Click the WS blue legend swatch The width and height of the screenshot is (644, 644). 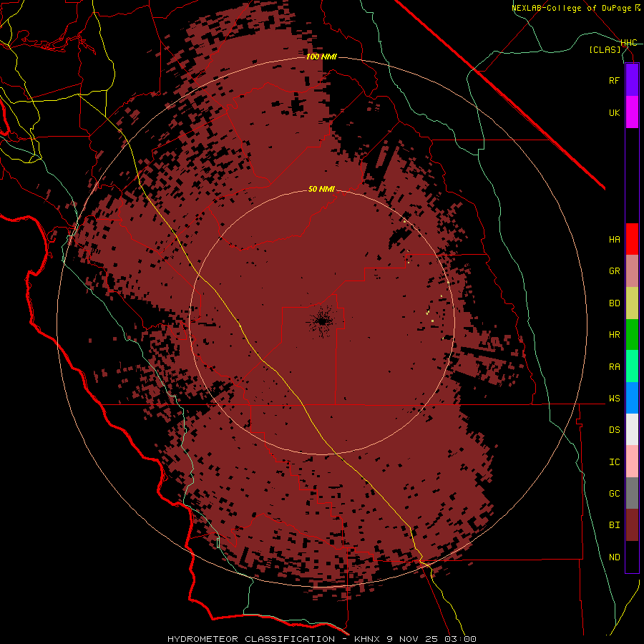(x=632, y=398)
